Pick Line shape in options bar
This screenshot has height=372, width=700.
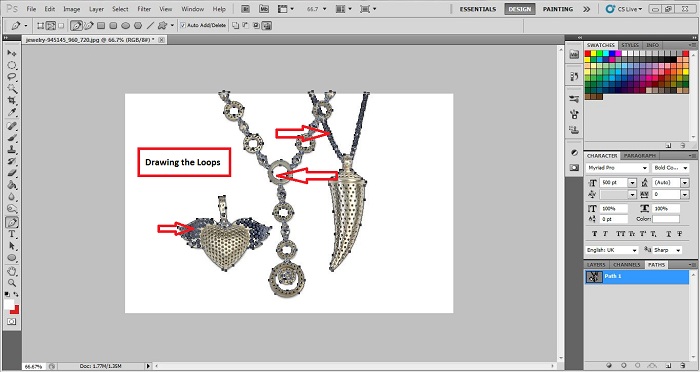[150, 25]
